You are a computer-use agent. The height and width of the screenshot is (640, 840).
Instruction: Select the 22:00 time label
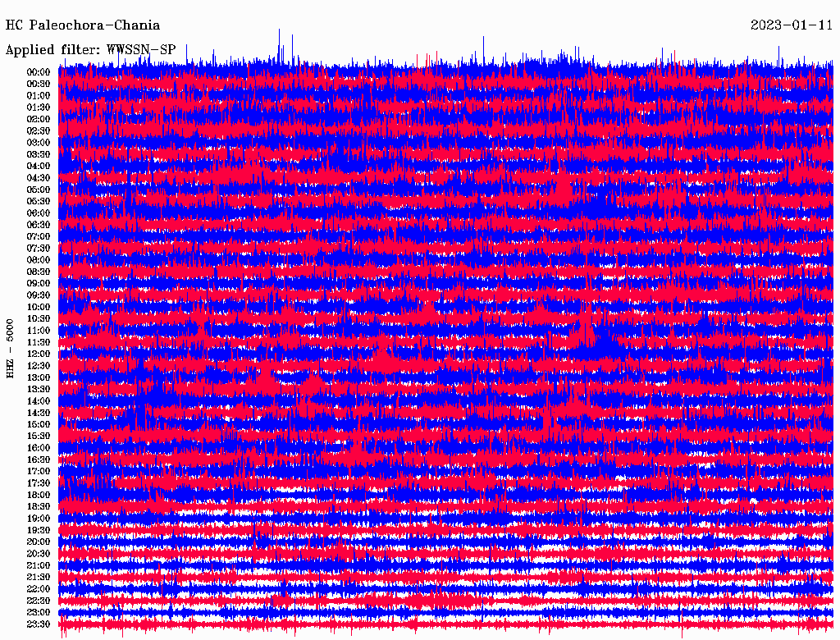(x=39, y=589)
